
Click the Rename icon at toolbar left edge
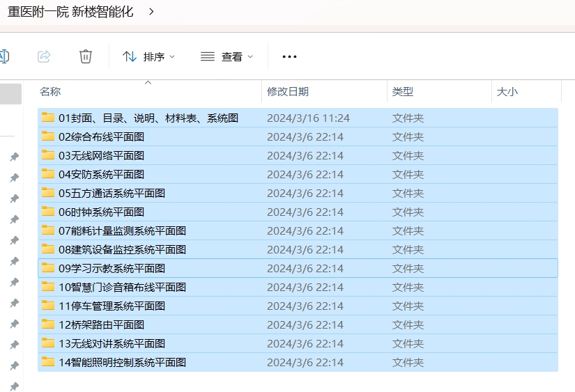pyautogui.click(x=3, y=56)
